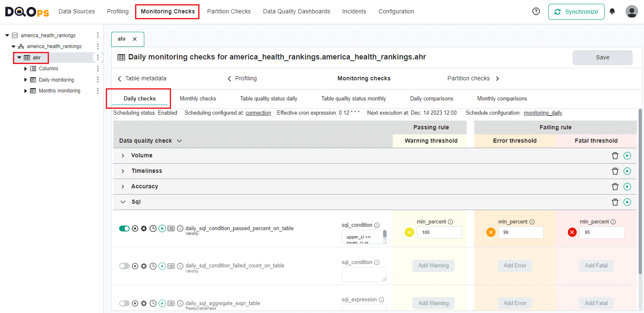
Task: Edit the Warning threshold min_percent value 100
Action: click(439, 232)
